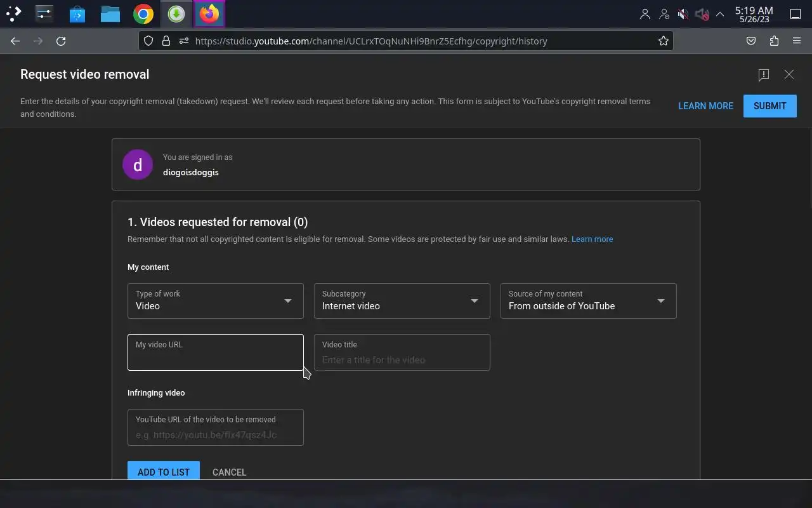This screenshot has width=812, height=508.
Task: Open Firefox extensions puzzle icon
Action: [x=774, y=41]
